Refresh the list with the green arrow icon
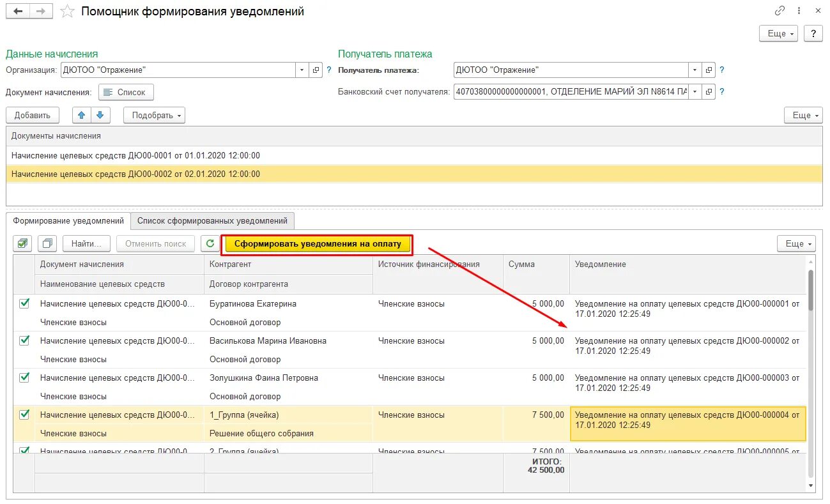The height and width of the screenshot is (504, 830). [210, 243]
